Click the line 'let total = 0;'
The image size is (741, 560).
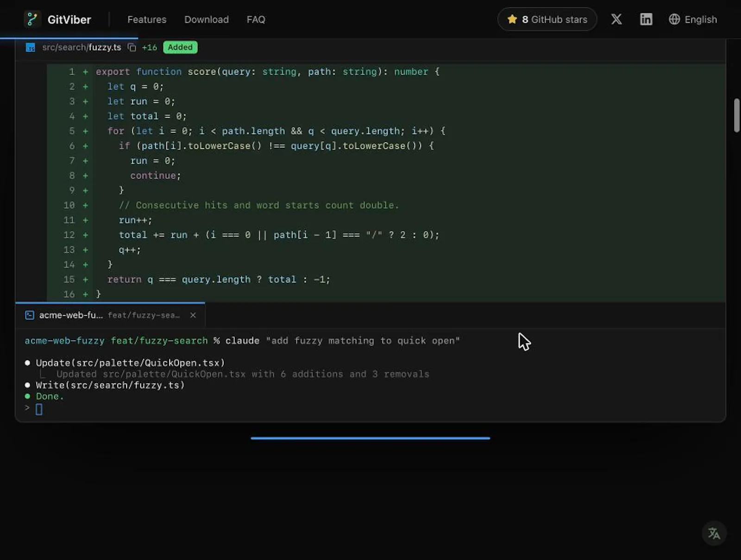pyautogui.click(x=147, y=116)
